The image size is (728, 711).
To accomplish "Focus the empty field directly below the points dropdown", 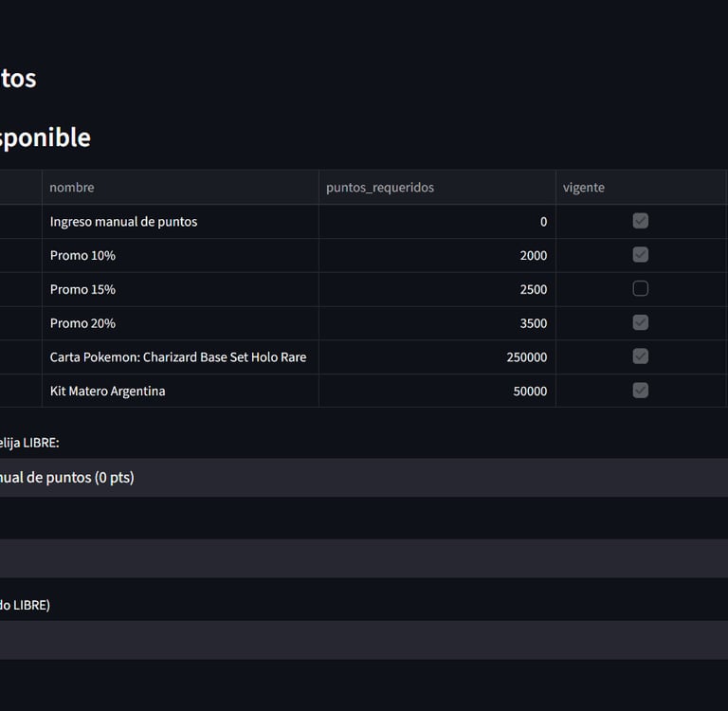I will [360, 558].
